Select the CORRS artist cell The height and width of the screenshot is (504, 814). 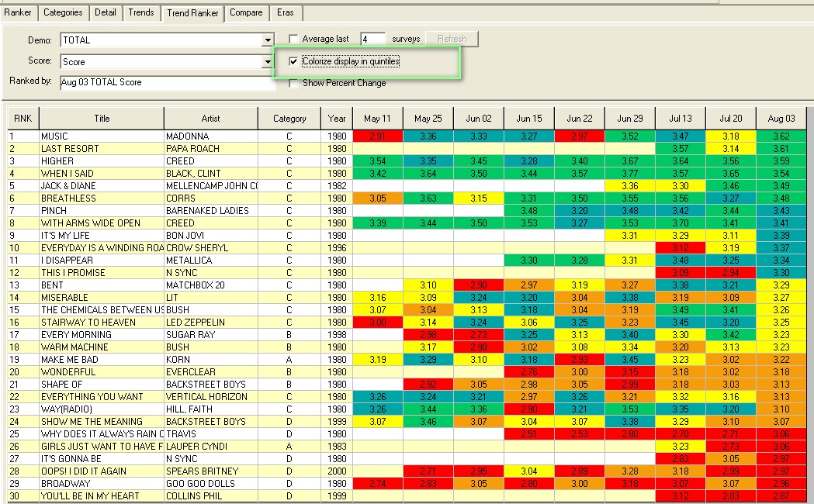coord(211,198)
